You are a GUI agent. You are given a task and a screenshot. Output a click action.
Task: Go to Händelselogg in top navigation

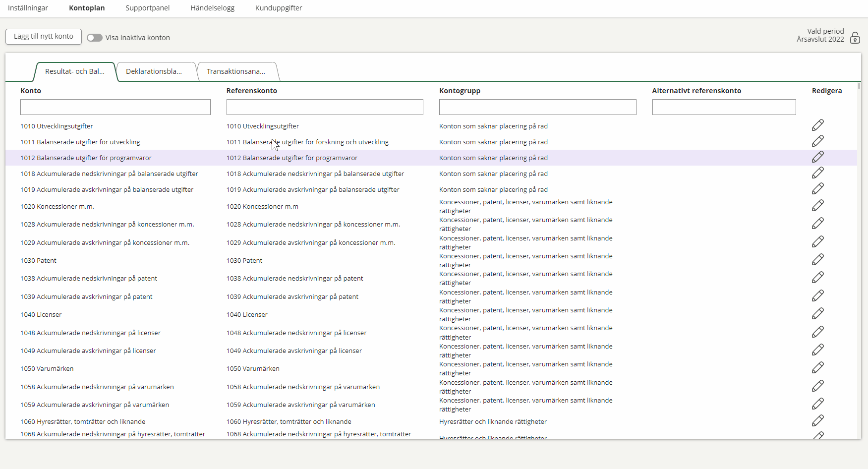pos(212,8)
